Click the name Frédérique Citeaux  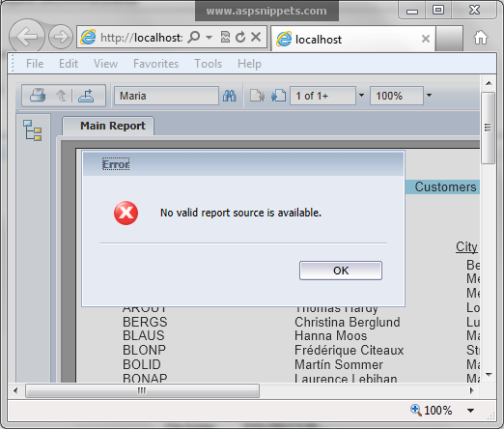click(x=350, y=350)
